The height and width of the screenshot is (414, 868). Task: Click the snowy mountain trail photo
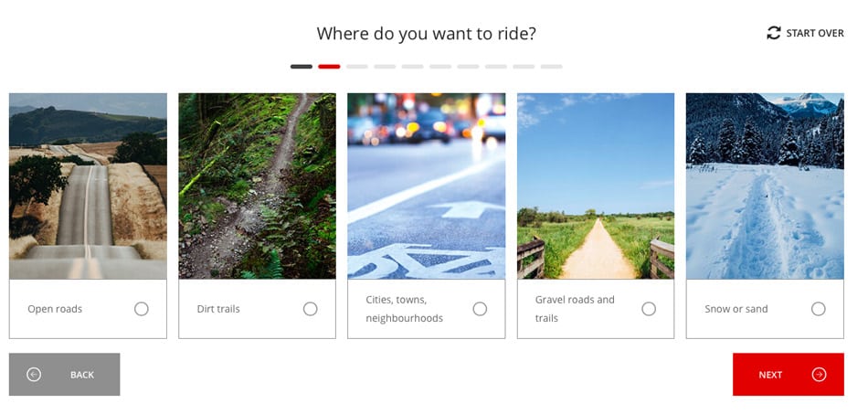765,186
